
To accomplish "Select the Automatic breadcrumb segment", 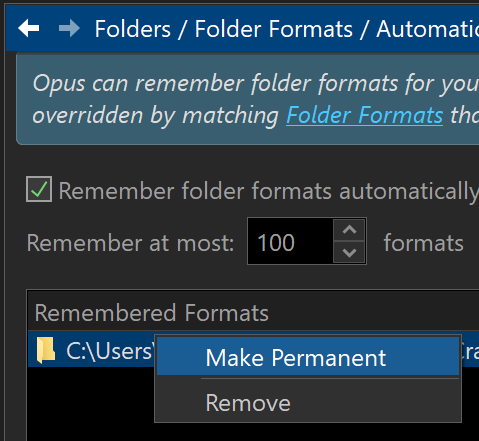I will click(428, 29).
